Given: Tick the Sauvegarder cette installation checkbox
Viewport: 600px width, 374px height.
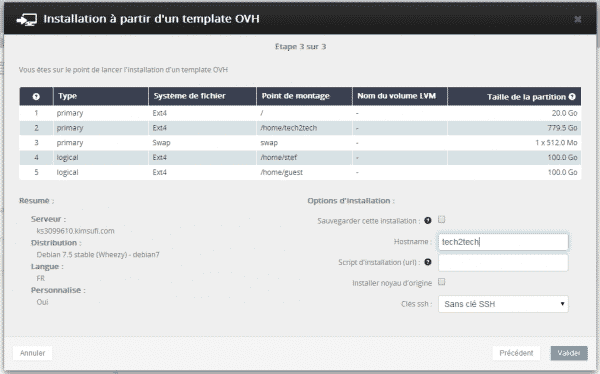Looking at the screenshot, I should click(x=442, y=219).
